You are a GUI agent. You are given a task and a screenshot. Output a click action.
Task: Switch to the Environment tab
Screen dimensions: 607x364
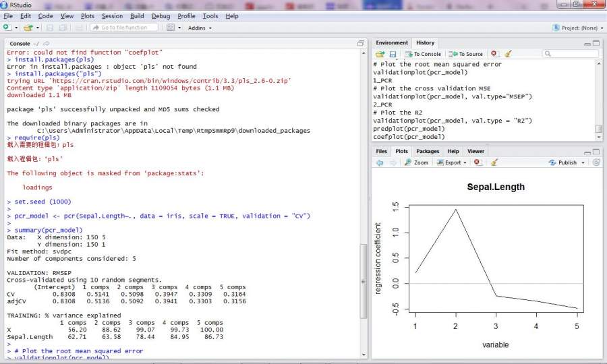tap(392, 42)
